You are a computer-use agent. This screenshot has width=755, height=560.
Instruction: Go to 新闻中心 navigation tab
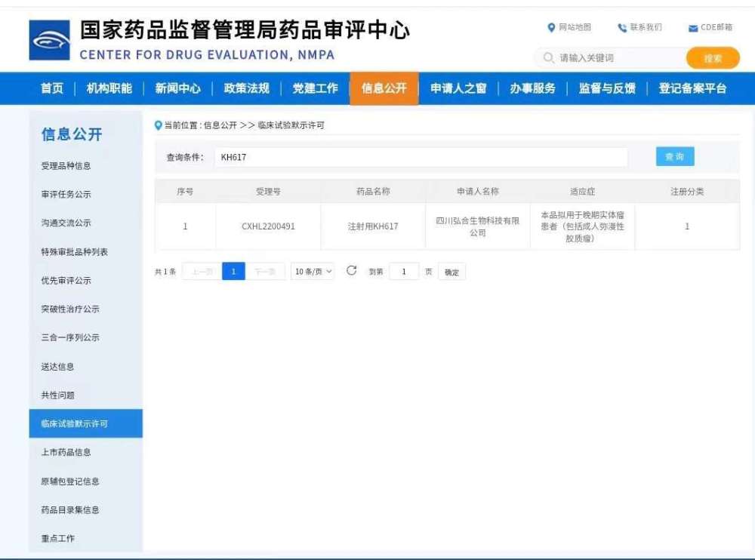pos(177,88)
